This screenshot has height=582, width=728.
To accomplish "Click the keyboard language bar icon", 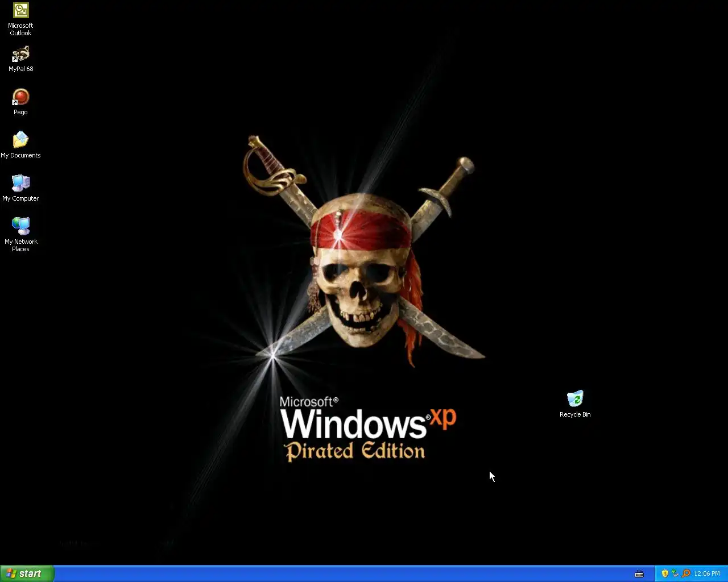I will coord(639,573).
